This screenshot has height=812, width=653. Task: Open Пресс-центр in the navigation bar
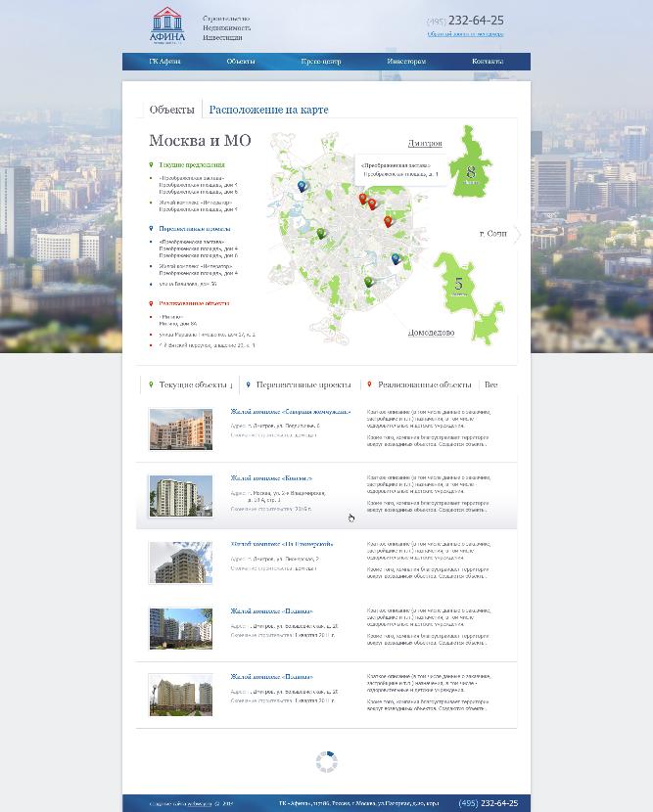click(x=321, y=61)
